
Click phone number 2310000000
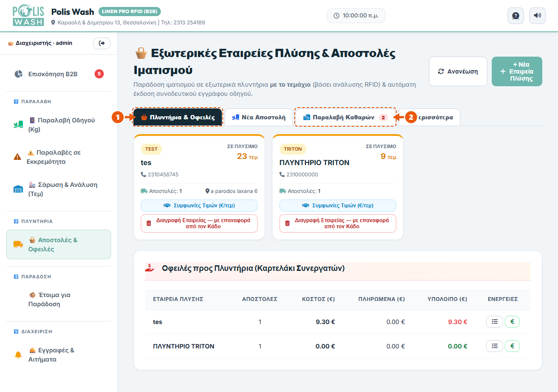tap(302, 175)
